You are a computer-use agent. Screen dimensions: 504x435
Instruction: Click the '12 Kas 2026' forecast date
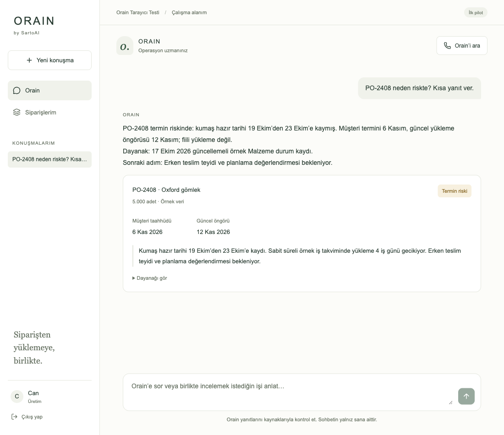point(214,232)
